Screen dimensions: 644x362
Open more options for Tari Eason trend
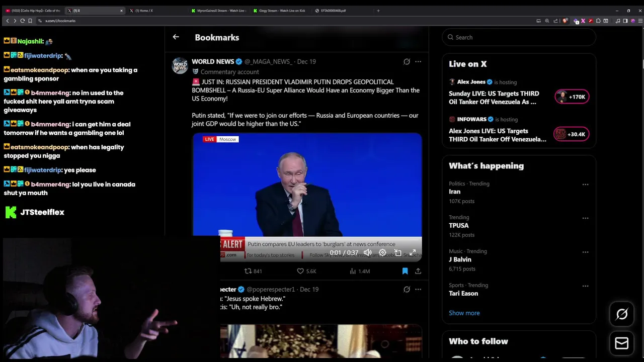click(585, 286)
